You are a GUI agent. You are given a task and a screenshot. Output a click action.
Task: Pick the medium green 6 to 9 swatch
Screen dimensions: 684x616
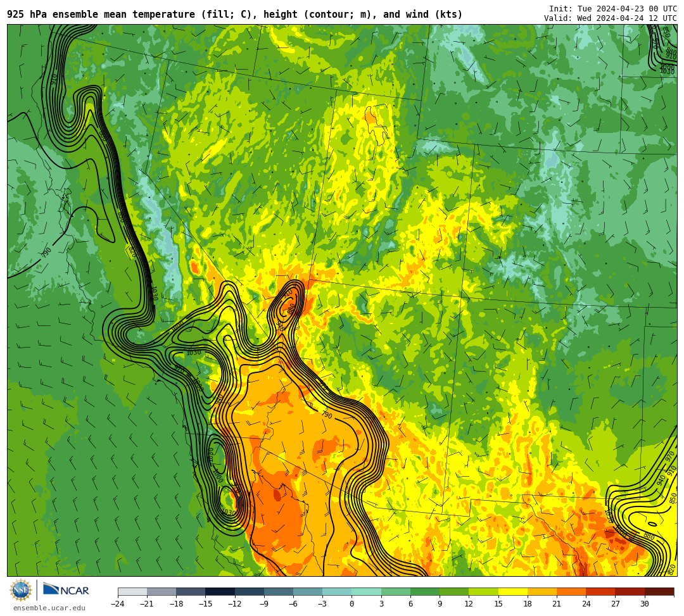pos(425,591)
